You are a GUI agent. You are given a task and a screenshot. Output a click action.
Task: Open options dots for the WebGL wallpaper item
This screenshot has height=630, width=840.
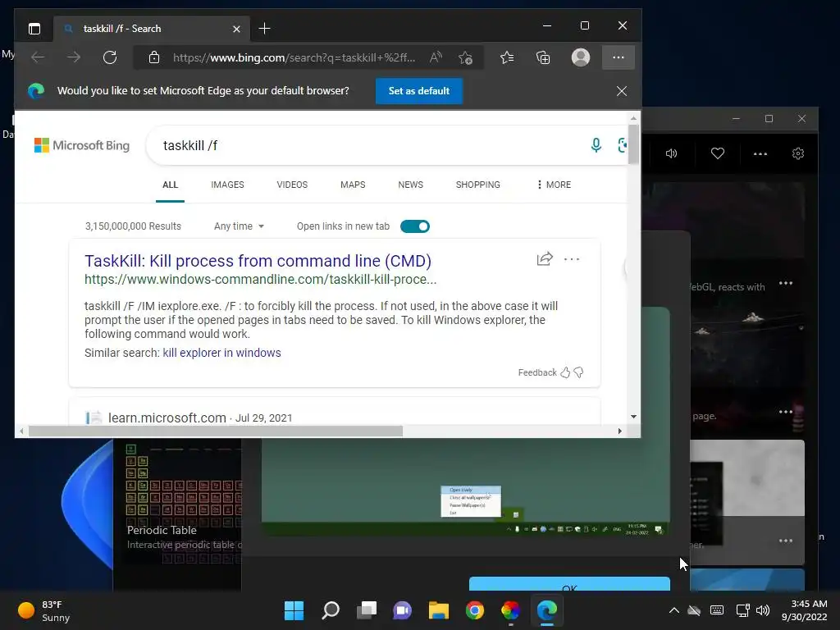tap(785, 283)
